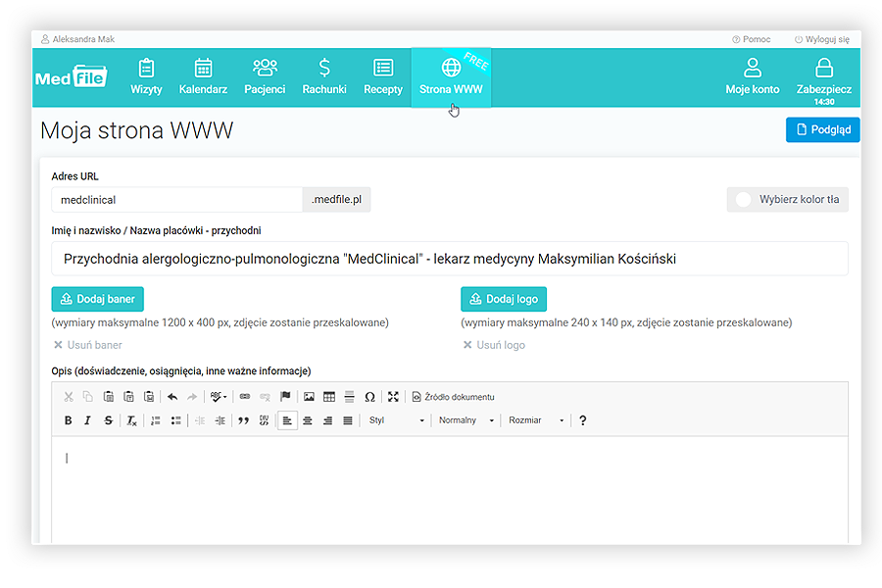The image size is (882, 588).
Task: Click the Dodaj baner button
Action: pos(98,299)
